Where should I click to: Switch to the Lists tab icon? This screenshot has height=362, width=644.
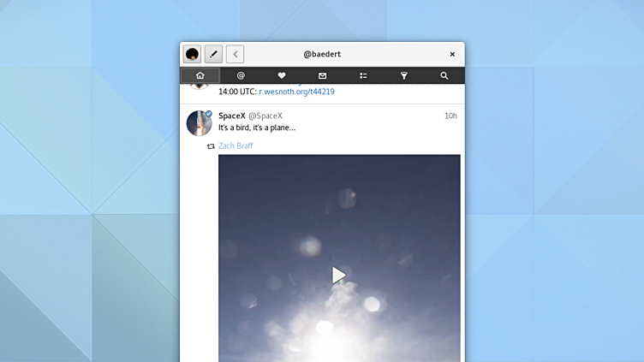click(x=363, y=75)
